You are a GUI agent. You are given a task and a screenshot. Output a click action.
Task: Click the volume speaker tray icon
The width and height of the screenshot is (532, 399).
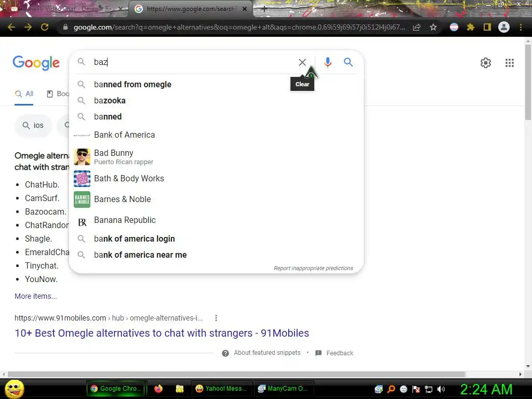pyautogui.click(x=441, y=389)
